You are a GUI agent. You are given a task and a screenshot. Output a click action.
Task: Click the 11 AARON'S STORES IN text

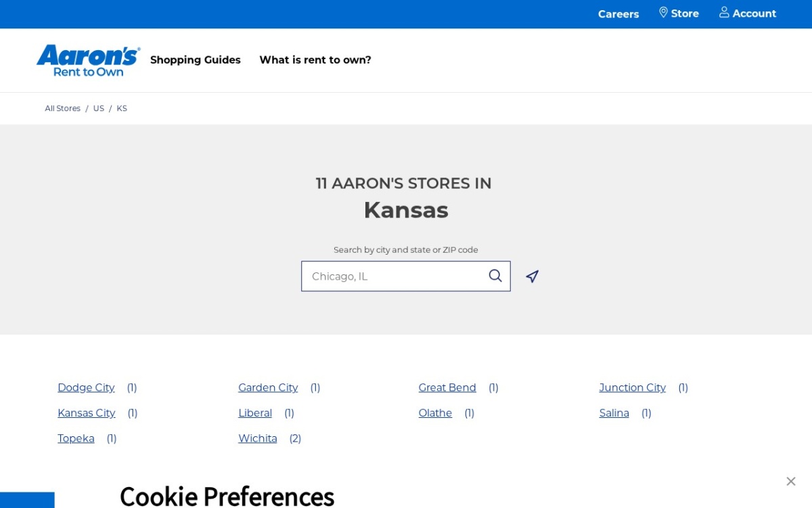pos(404,184)
